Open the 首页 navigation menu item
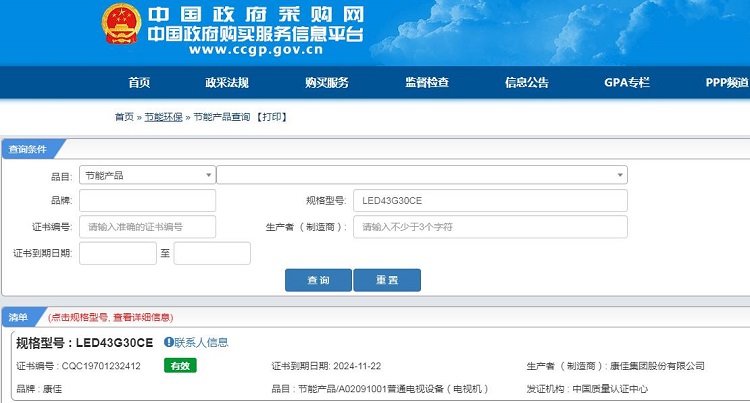 (x=139, y=82)
